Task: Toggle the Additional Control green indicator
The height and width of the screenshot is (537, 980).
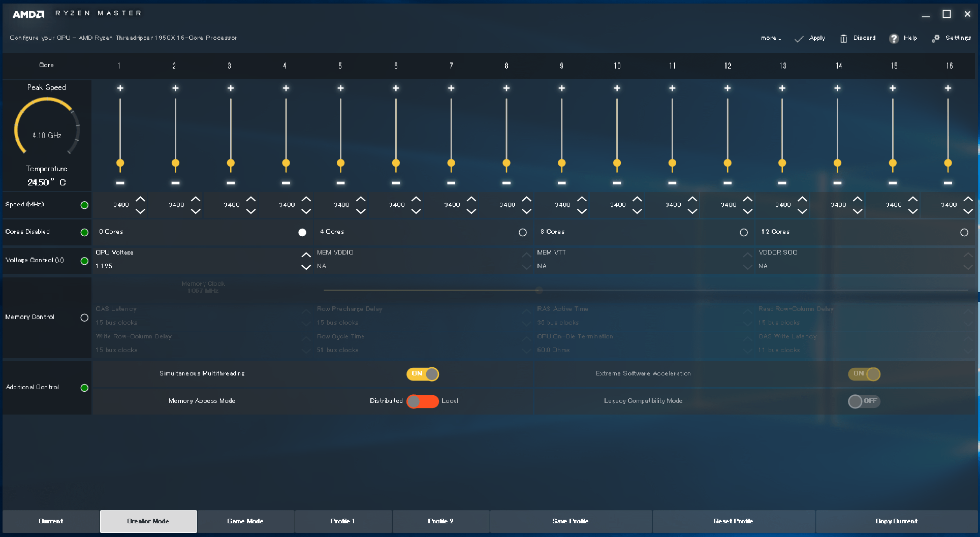Action: (84, 388)
